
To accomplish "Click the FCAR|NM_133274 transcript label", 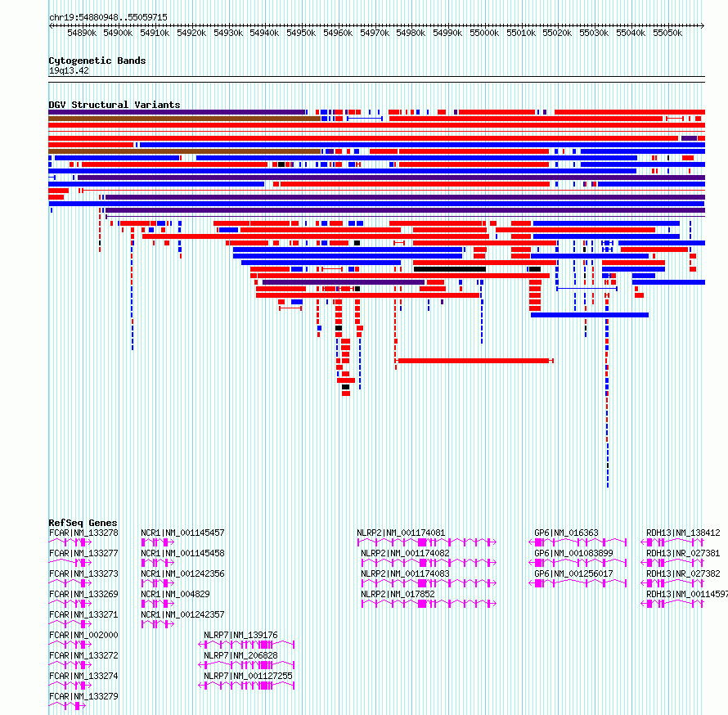I will pos(83,676).
